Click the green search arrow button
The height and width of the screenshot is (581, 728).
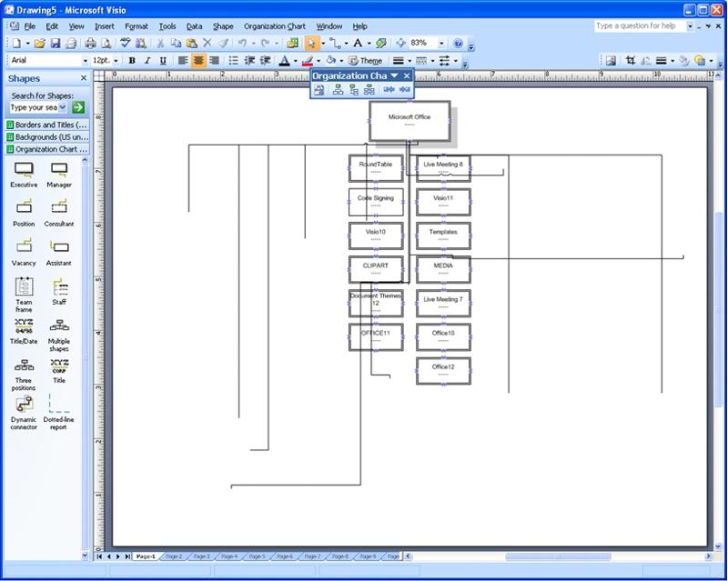click(x=78, y=107)
